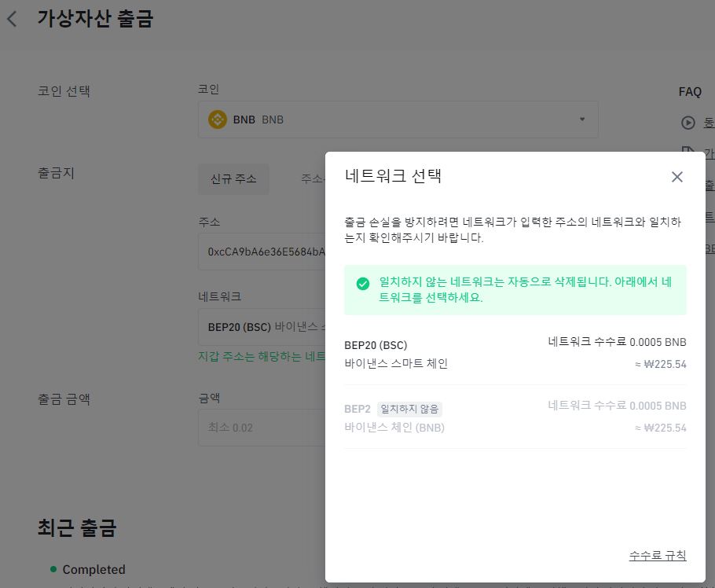This screenshot has width=715, height=588.
Task: Open the 네트워크 BEP20 (BSC) selector field
Action: [x=262, y=327]
